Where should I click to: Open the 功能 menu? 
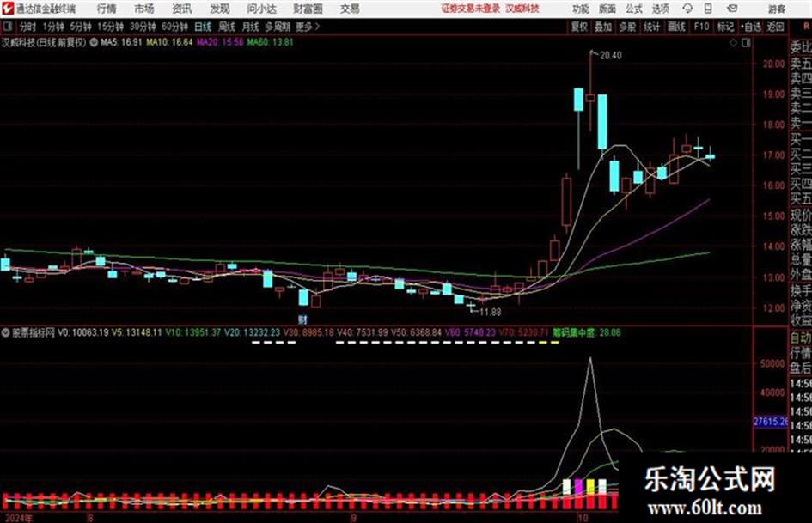tap(581, 9)
